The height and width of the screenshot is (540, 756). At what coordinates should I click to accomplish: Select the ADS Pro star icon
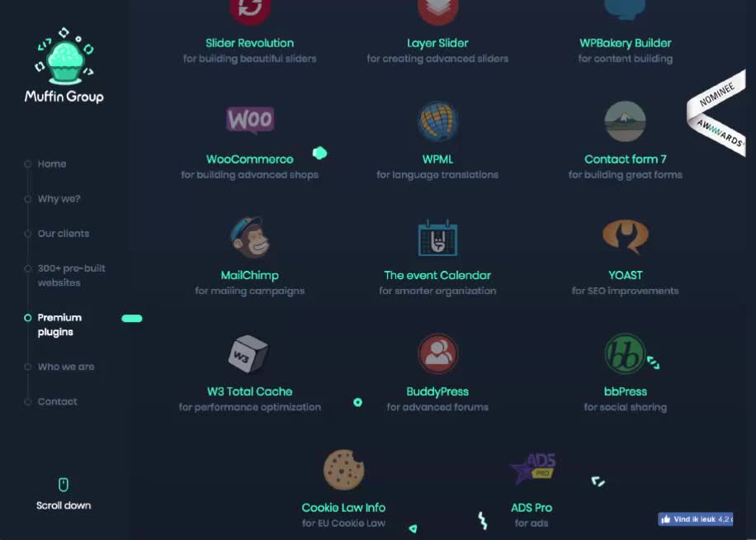coord(533,469)
